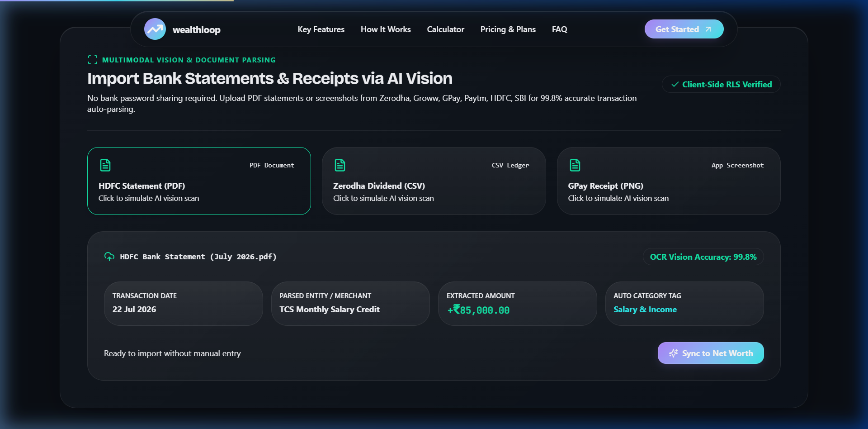Click the extracted amount +₹85,000.00
This screenshot has width=868, height=429.
[x=478, y=310]
